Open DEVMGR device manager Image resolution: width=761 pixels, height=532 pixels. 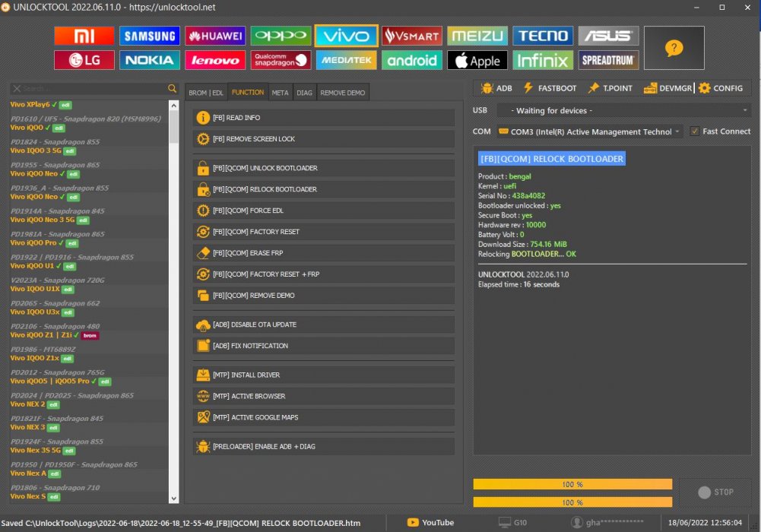coord(667,88)
